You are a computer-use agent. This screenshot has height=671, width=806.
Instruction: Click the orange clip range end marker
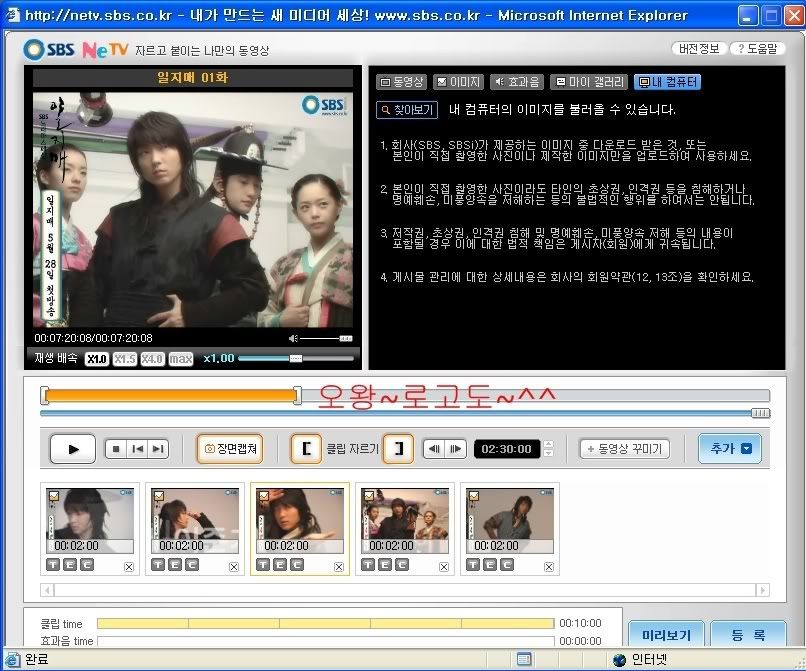pyautogui.click(x=297, y=395)
